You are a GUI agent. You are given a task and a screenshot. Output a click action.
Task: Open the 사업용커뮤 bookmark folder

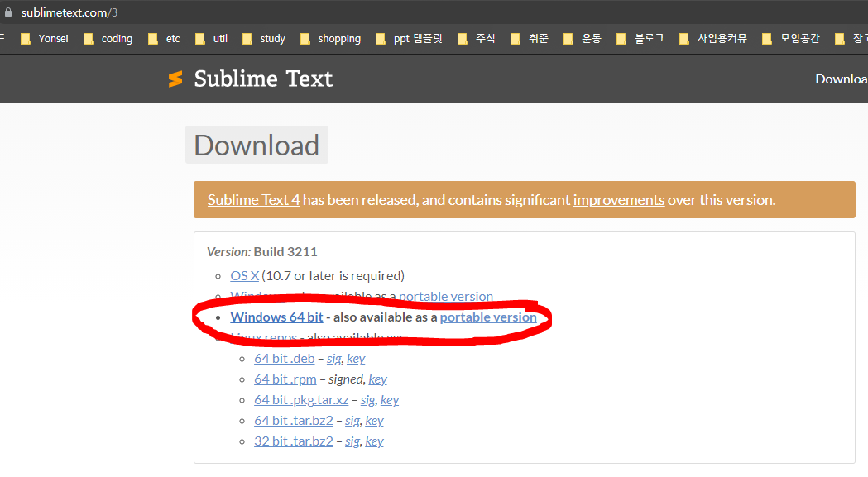(713, 39)
